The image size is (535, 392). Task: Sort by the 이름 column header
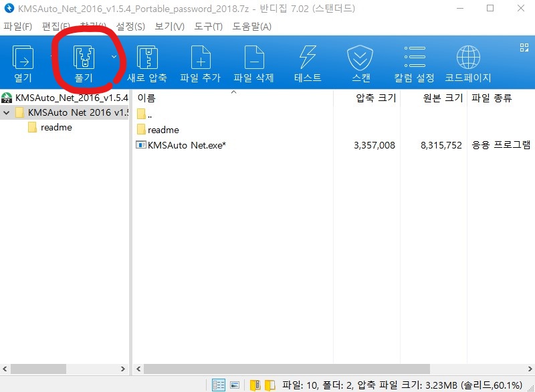point(146,98)
